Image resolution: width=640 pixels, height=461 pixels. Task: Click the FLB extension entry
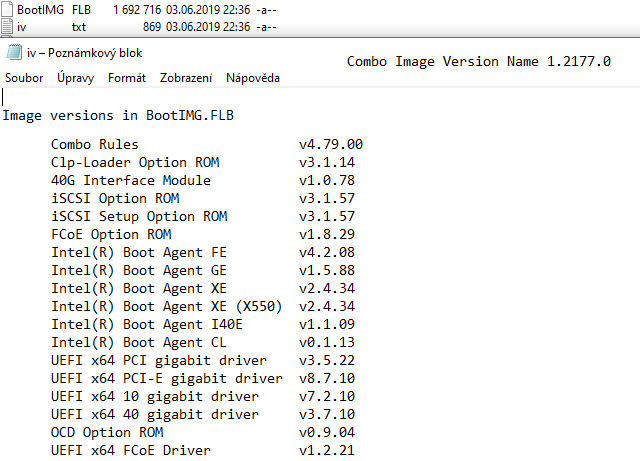point(81,9)
